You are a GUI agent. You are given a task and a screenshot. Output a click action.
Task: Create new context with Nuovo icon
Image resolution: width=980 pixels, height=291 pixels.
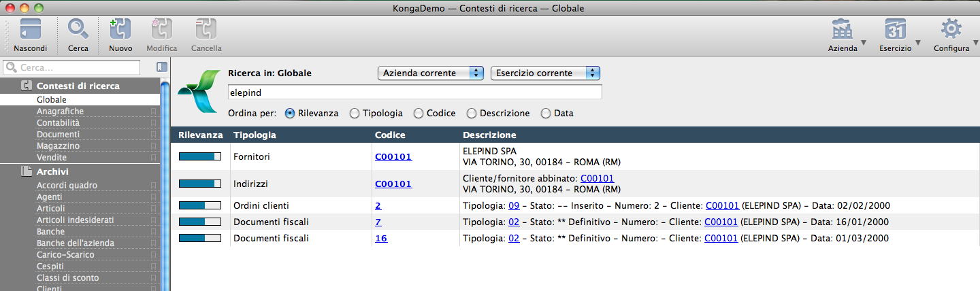pyautogui.click(x=120, y=31)
